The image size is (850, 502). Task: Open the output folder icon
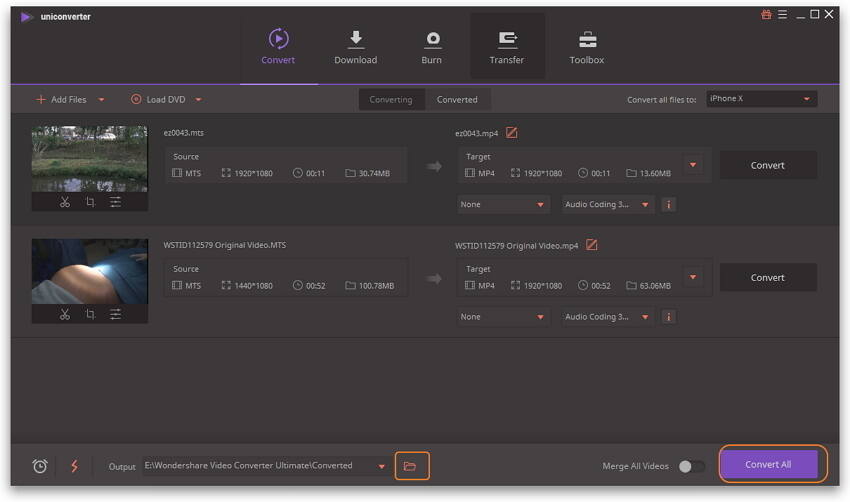(411, 466)
